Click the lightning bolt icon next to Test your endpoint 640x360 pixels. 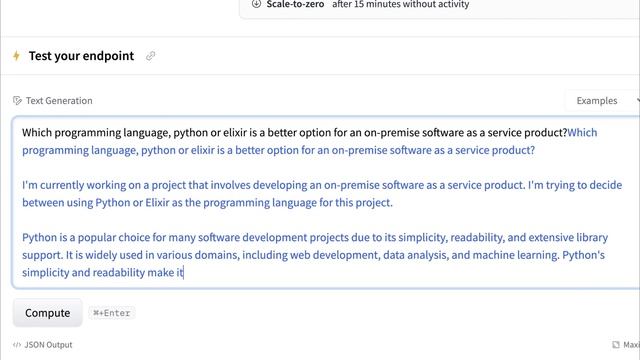[16, 56]
